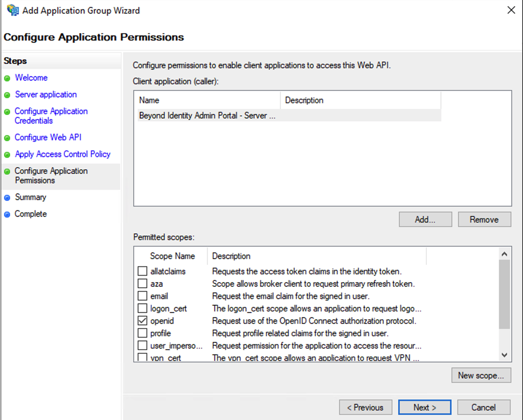Create a new scope with New scope...

click(x=481, y=375)
